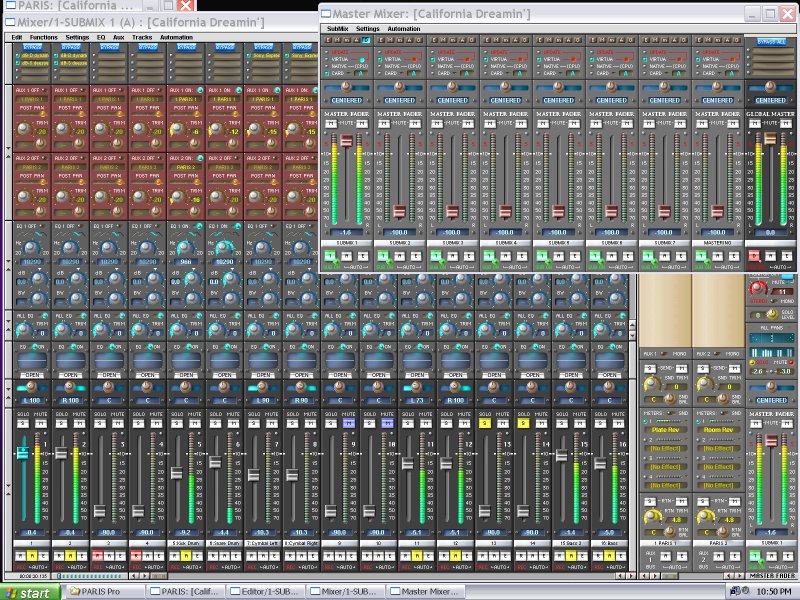This screenshot has width=800, height=600.
Task: Click the EQ curve display on channel 2
Action: [70, 361]
